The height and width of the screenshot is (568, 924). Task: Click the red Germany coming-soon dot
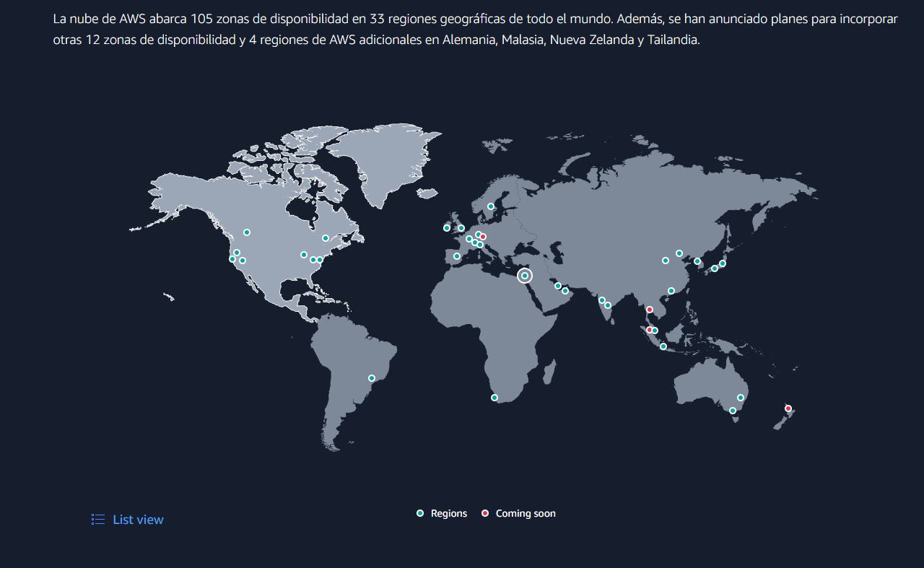pyautogui.click(x=483, y=237)
